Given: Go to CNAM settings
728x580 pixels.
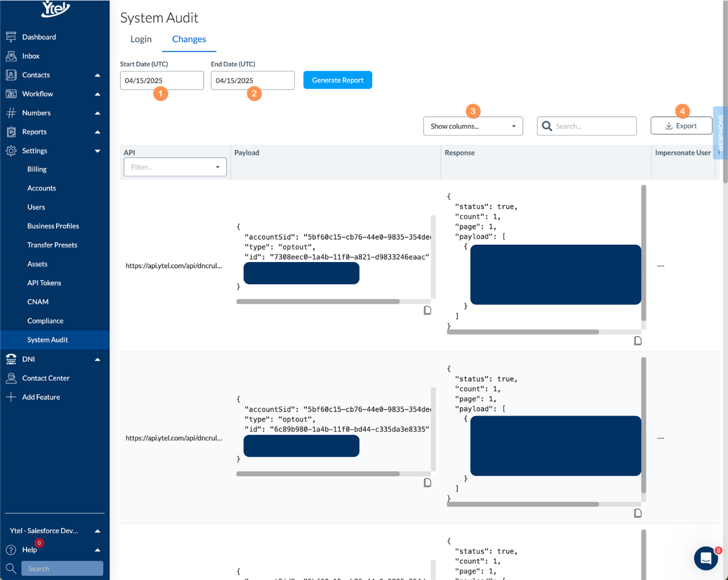Looking at the screenshot, I should [38, 302].
